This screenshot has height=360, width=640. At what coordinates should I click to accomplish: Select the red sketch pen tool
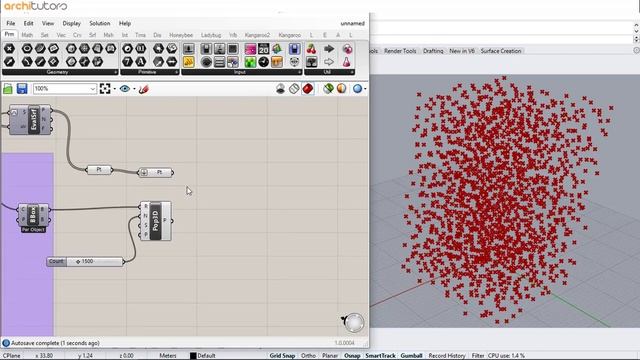[x=143, y=89]
